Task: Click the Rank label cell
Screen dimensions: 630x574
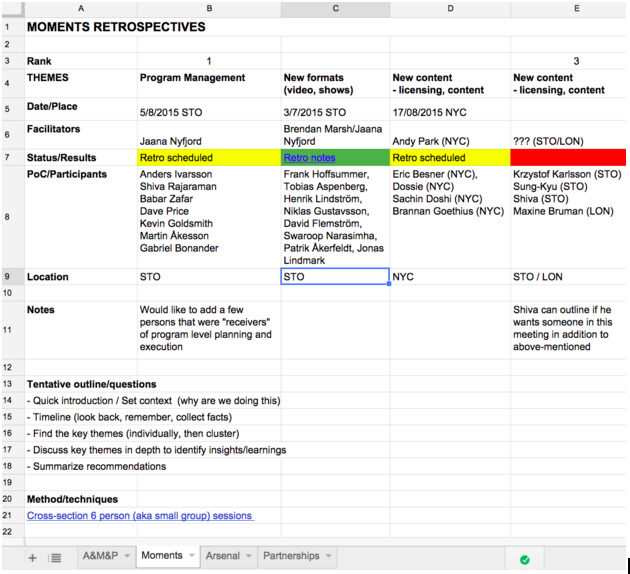Action: 81,61
